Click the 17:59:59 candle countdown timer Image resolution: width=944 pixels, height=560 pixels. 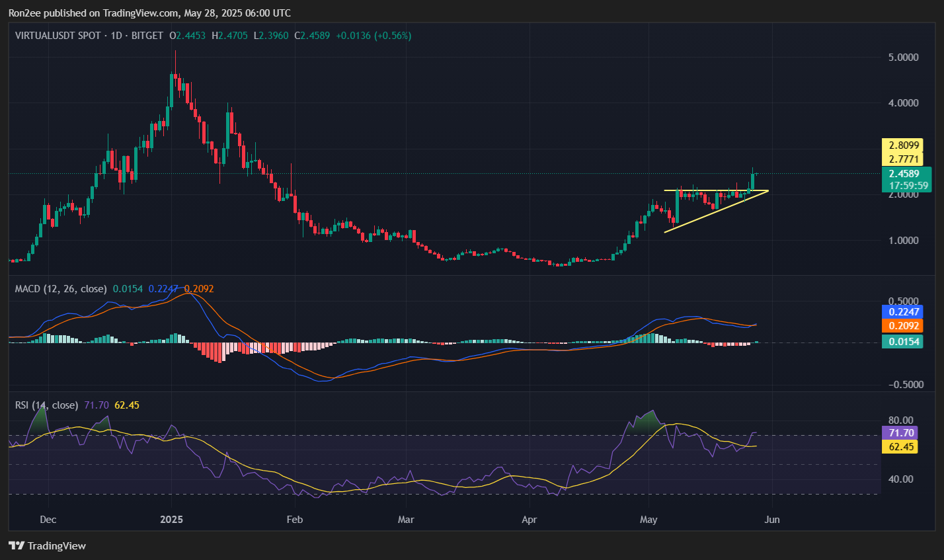pos(908,186)
